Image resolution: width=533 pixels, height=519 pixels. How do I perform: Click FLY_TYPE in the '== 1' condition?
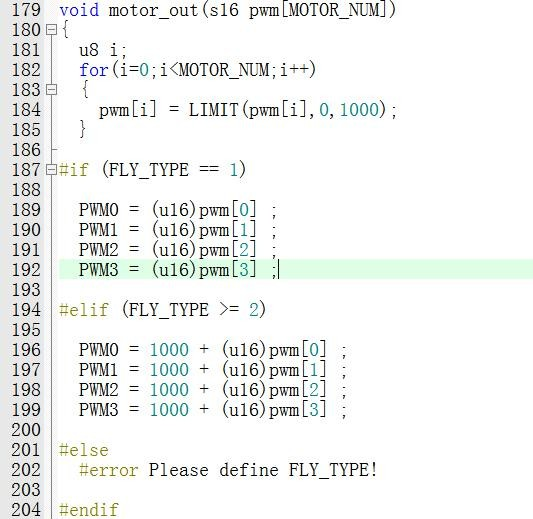(x=149, y=170)
